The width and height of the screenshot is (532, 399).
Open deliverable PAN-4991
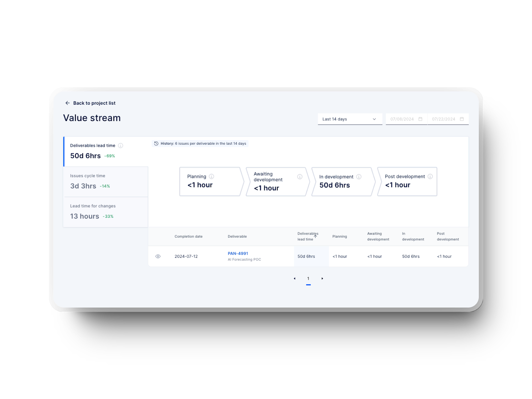238,253
